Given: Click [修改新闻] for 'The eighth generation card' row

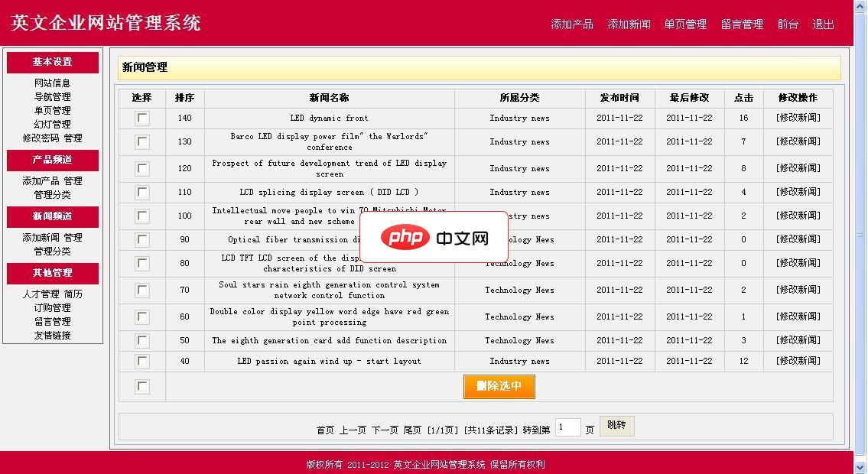Looking at the screenshot, I should point(798,340).
